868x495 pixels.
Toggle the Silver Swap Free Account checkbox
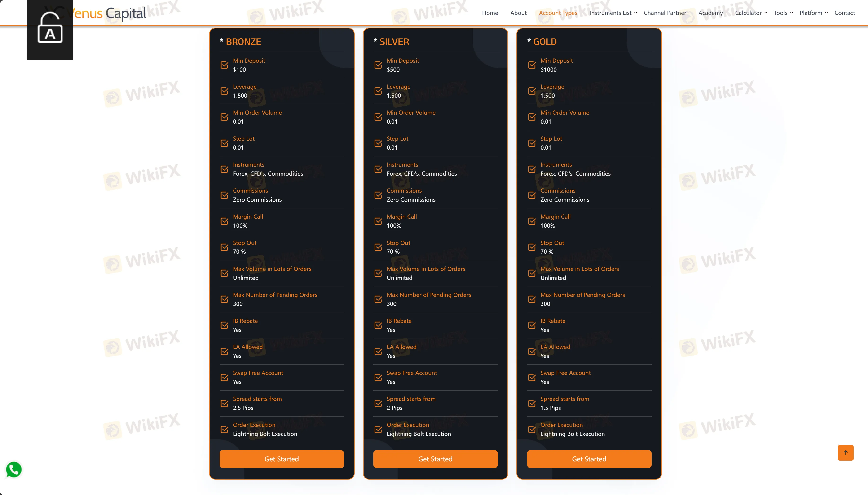(x=379, y=377)
